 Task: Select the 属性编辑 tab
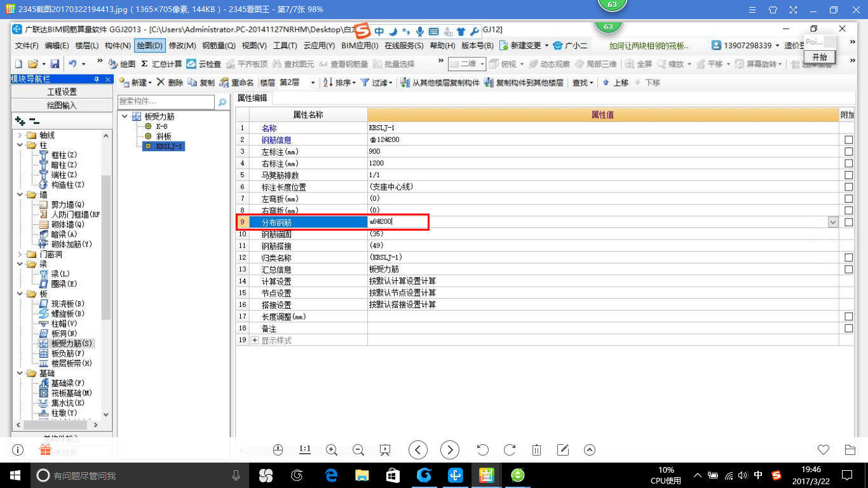pyautogui.click(x=252, y=98)
